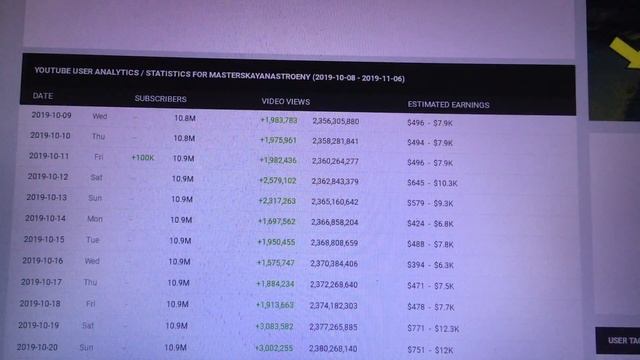Click the ESTIMATED EARNINGS column header
This screenshot has height=360, width=640.
click(448, 104)
